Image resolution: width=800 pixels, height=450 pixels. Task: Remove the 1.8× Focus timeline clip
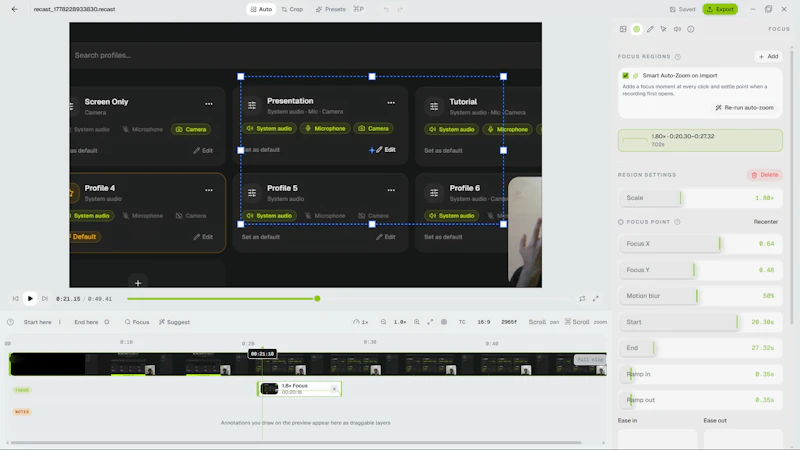point(334,389)
